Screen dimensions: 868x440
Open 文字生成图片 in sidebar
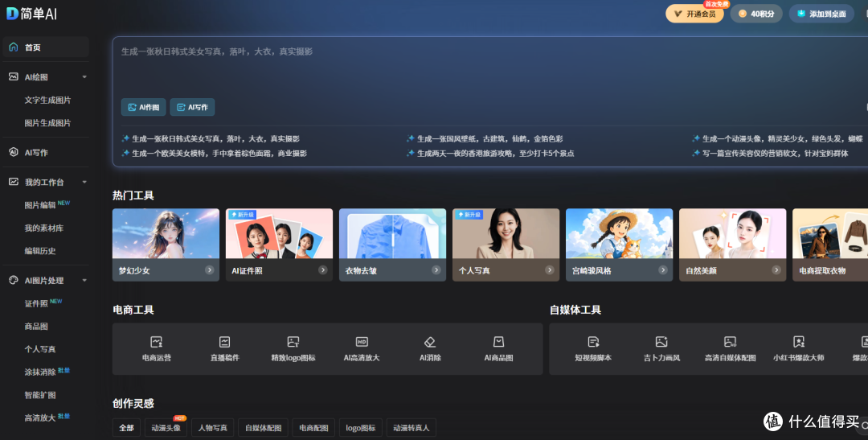[x=47, y=101]
